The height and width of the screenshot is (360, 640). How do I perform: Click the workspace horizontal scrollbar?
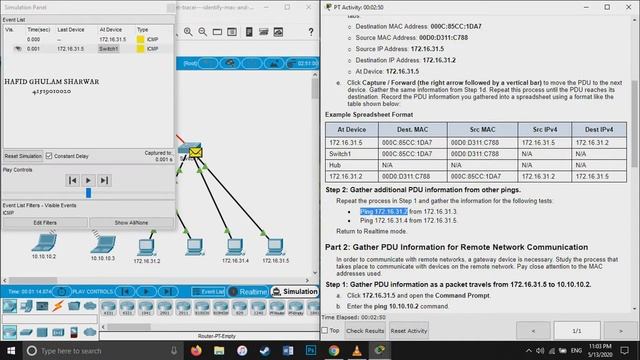coord(33,280)
